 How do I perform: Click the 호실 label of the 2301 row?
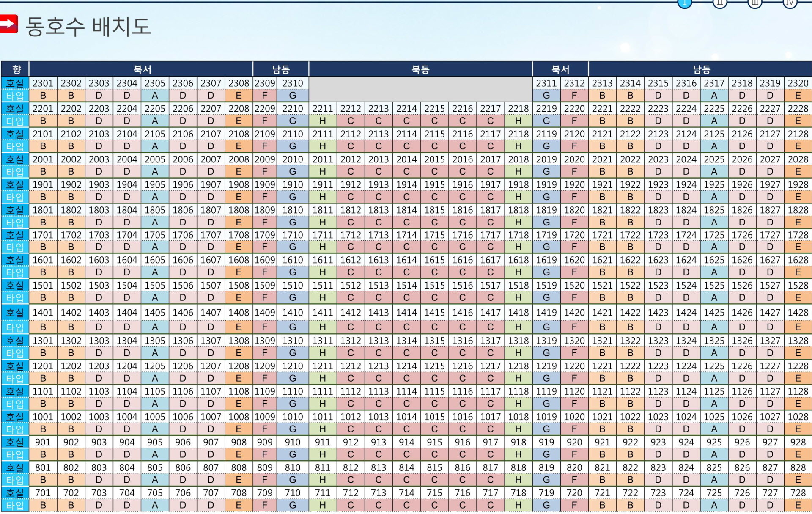pos(15,83)
